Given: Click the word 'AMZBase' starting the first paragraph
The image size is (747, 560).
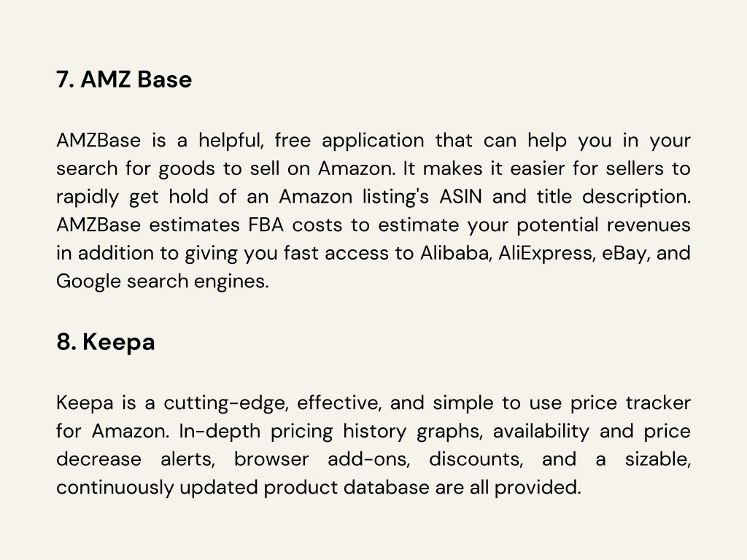Looking at the screenshot, I should click(98, 141).
